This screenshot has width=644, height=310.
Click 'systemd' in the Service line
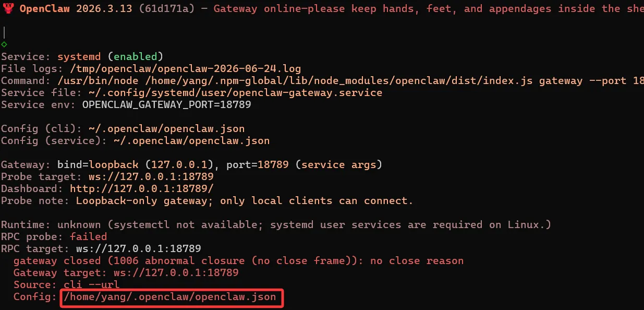[79, 56]
